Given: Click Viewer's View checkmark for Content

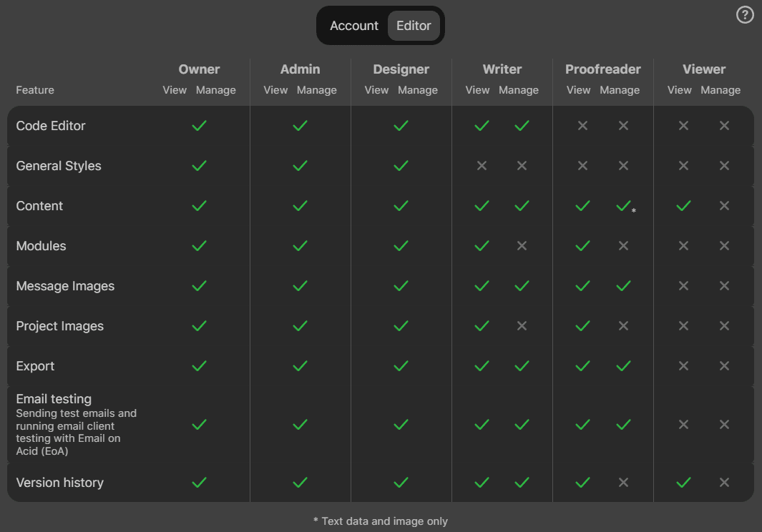Looking at the screenshot, I should (x=683, y=206).
